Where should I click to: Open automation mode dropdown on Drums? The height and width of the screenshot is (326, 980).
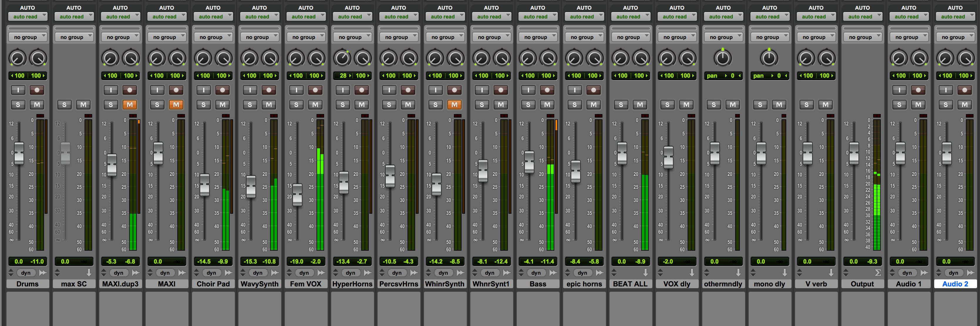[27, 16]
